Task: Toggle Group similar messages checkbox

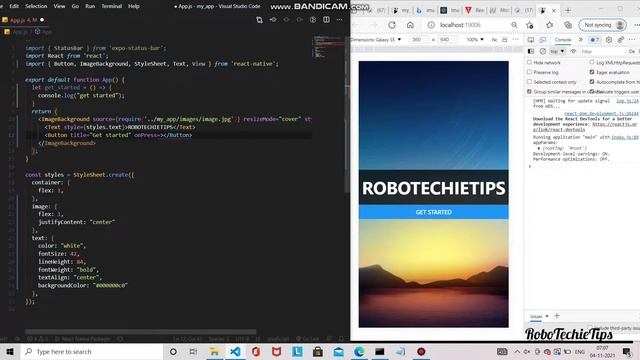Action: tap(529, 91)
